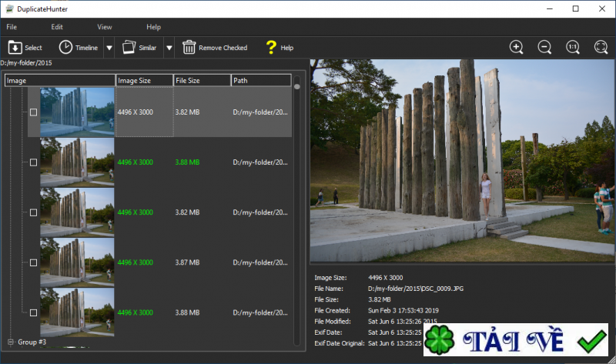Click the Select folder icon
Screen dimensions: 616x364
[15, 48]
